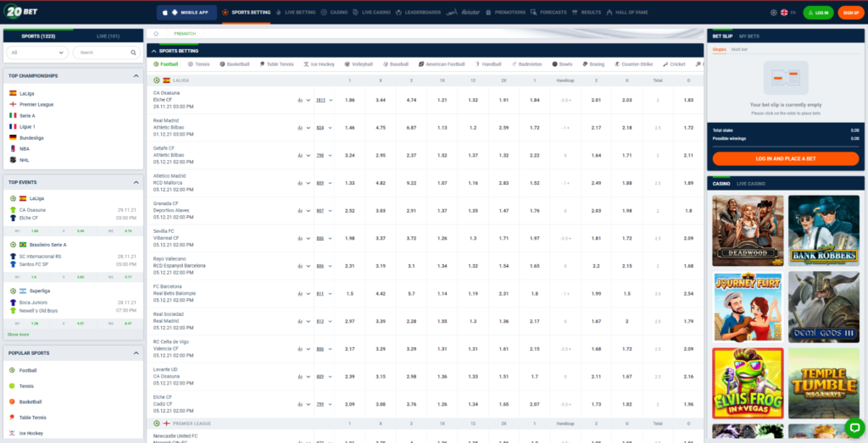
Task: Open Deadwood casino game thumbnail
Action: coord(748,230)
